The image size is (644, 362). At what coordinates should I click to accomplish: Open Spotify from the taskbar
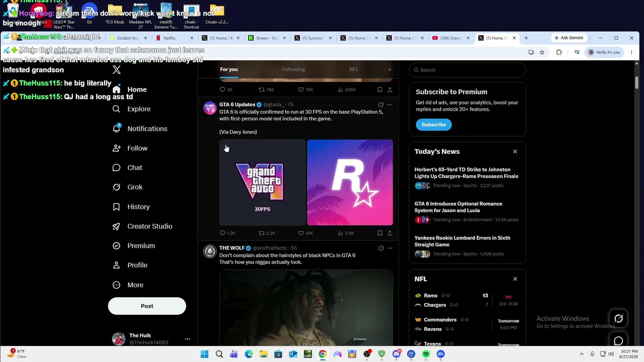[x=426, y=354]
